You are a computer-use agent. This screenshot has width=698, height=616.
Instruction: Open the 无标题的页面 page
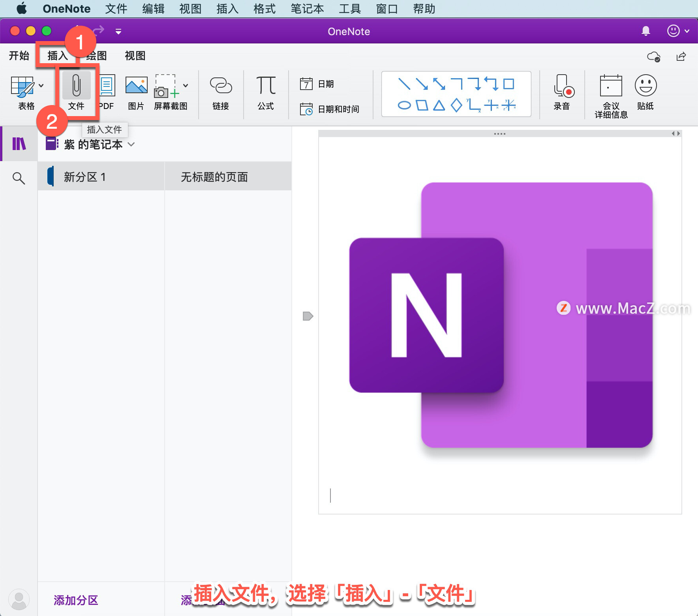point(228,177)
